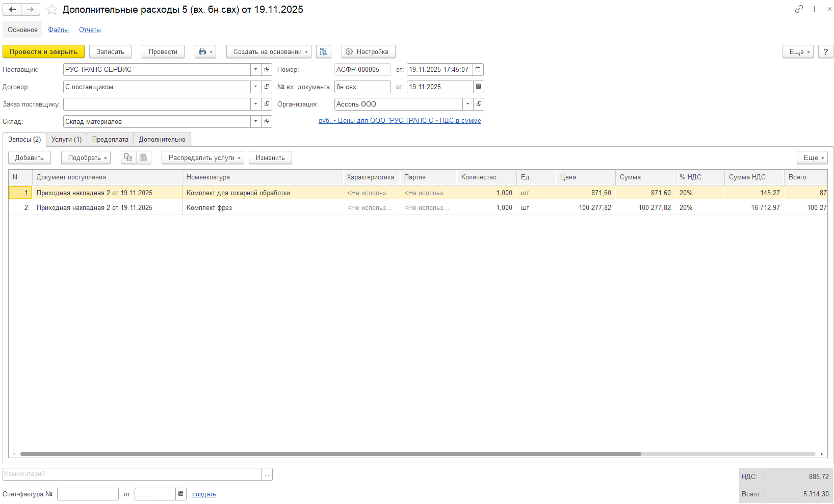The width and height of the screenshot is (834, 504).
Task: Open the Дополнительно tab
Action: point(162,140)
